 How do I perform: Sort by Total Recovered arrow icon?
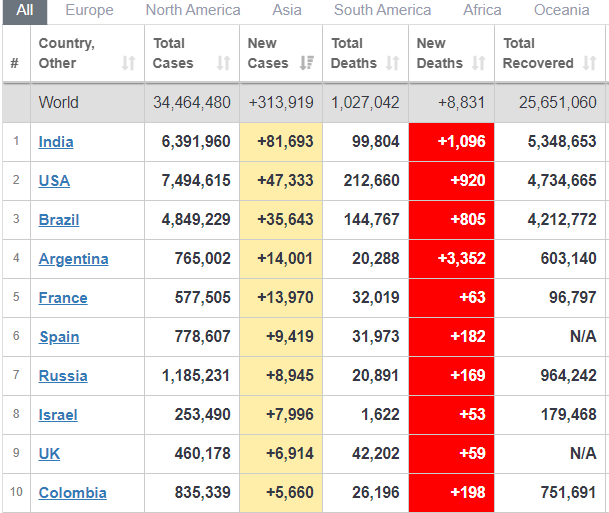click(589, 63)
